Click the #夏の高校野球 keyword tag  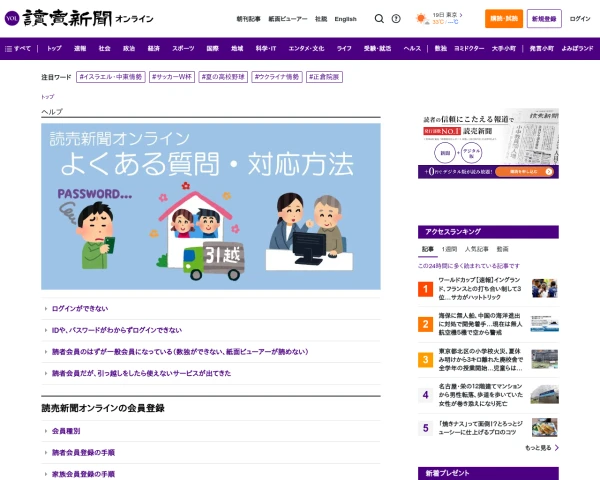point(223,77)
